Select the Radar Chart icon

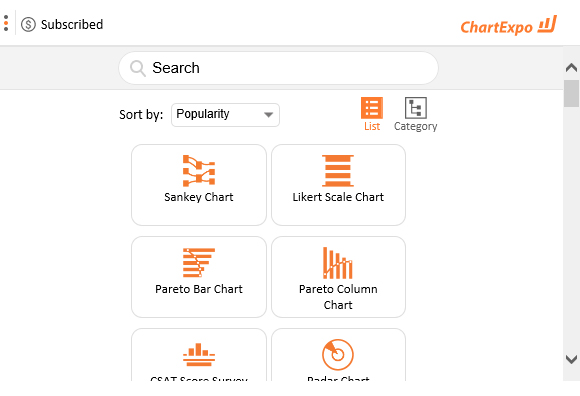pos(338,355)
